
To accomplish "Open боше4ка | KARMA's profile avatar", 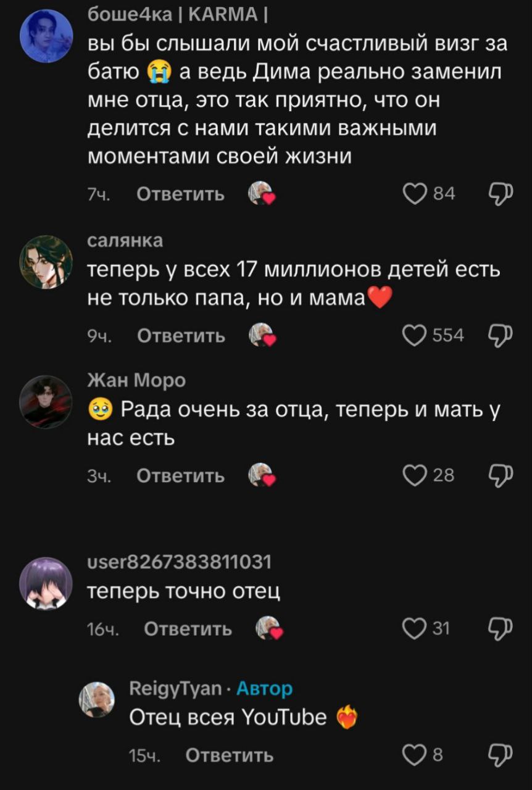I will click(x=46, y=36).
